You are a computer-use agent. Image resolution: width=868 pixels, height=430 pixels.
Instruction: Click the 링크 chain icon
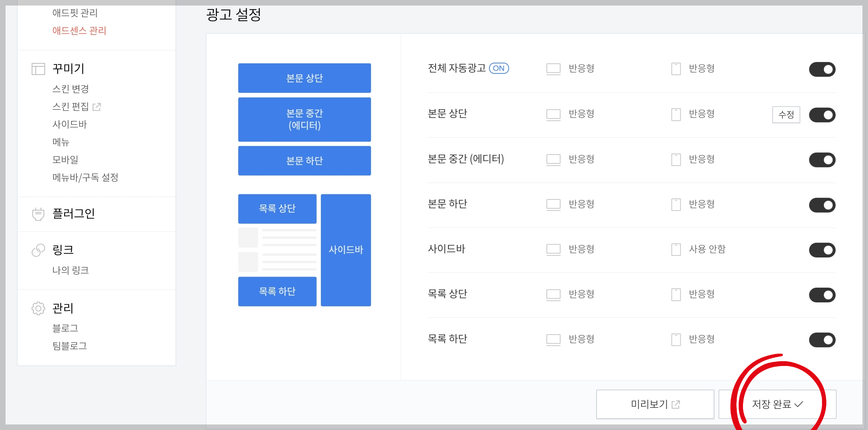click(37, 249)
